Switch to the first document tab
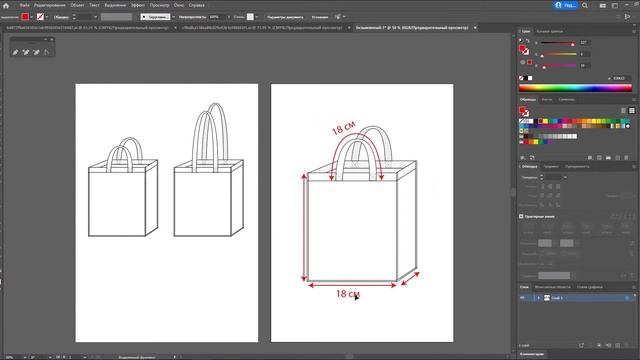The width and height of the screenshot is (640, 360). [x=87, y=28]
